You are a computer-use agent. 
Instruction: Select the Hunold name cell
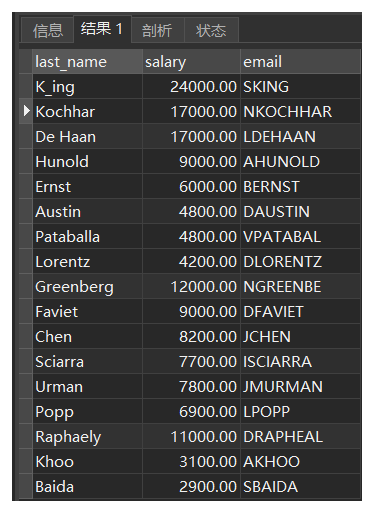(88, 162)
